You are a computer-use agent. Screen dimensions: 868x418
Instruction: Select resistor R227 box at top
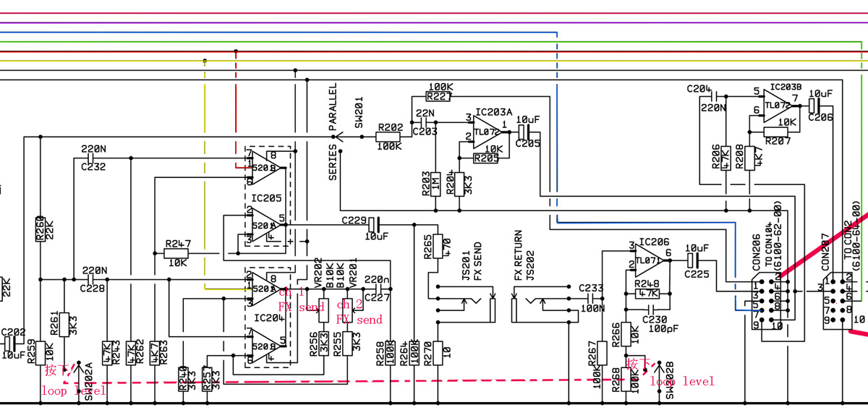[438, 95]
